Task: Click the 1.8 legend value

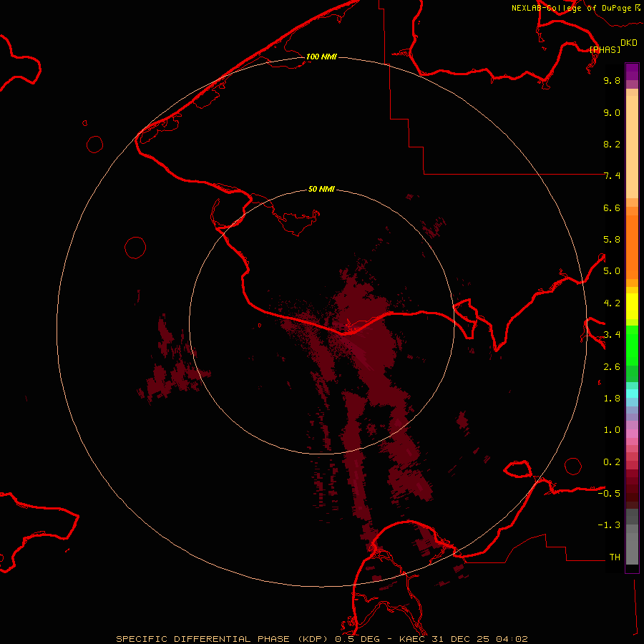Action: click(612, 399)
